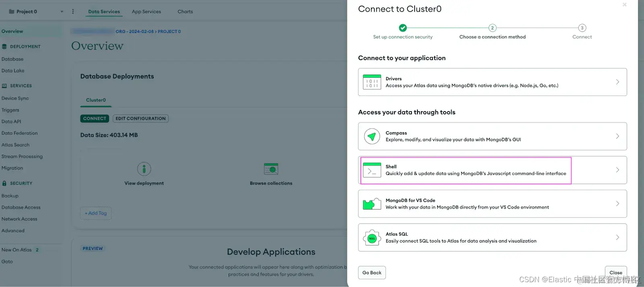Image resolution: width=644 pixels, height=287 pixels.
Task: Open Triggers in the sidebar
Action: point(10,110)
